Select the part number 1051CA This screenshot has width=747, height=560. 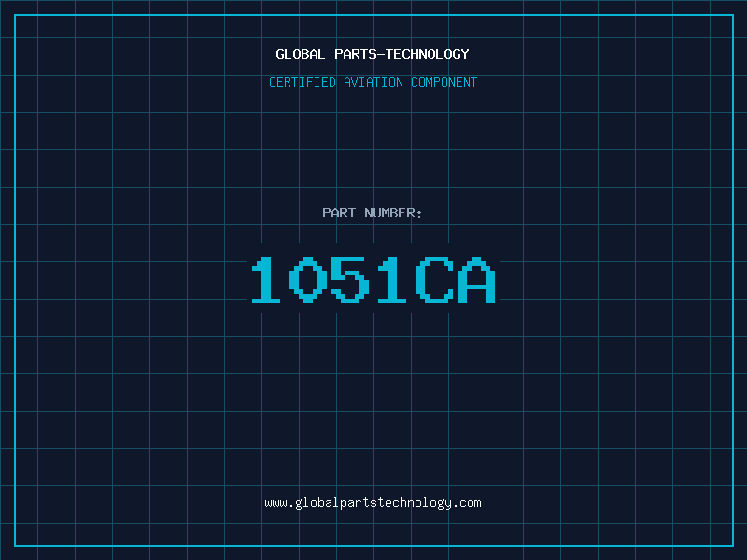coord(373,279)
